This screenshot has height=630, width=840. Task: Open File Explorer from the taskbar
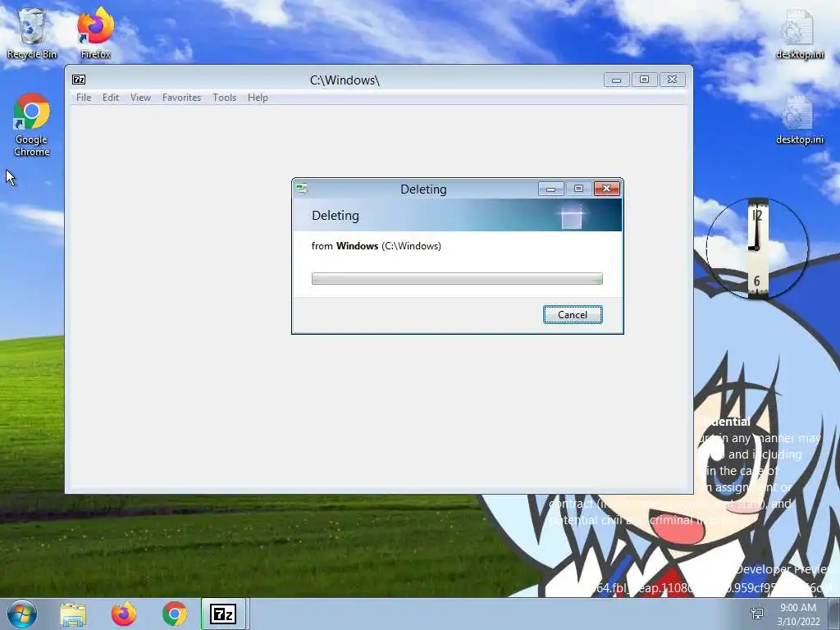click(x=73, y=614)
